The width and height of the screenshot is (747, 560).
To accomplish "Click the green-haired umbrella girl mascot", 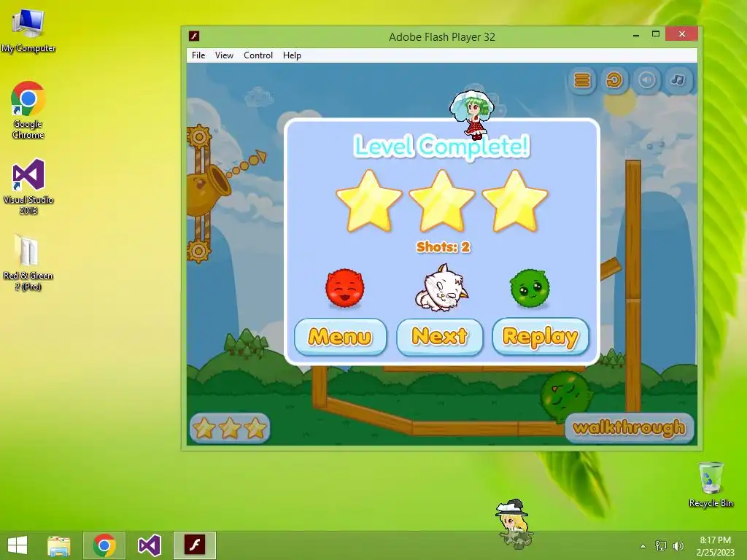I will pyautogui.click(x=472, y=114).
